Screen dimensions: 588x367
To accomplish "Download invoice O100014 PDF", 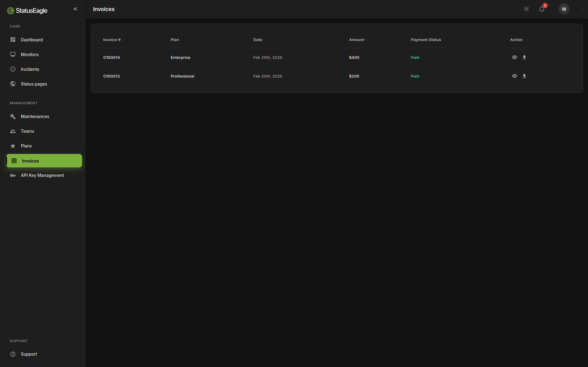I will point(524,57).
